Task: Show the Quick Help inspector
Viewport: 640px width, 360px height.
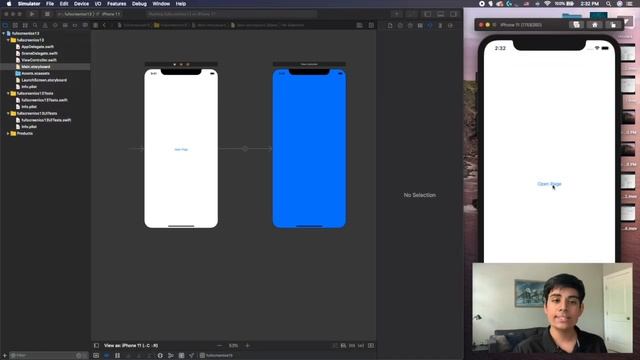Action: [x=410, y=25]
